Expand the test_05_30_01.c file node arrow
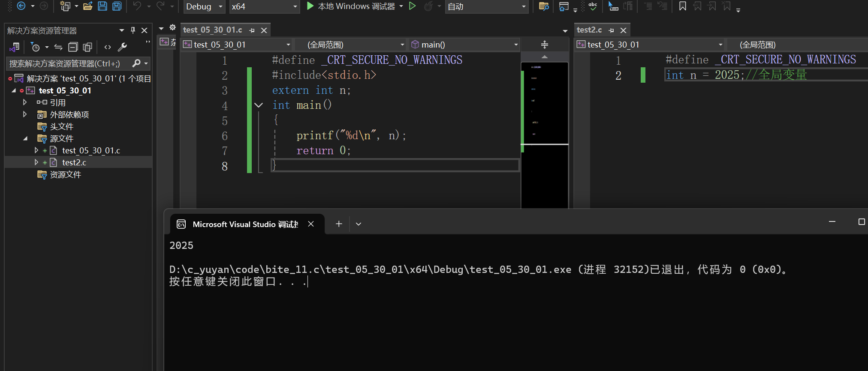This screenshot has width=868, height=371. tap(36, 150)
